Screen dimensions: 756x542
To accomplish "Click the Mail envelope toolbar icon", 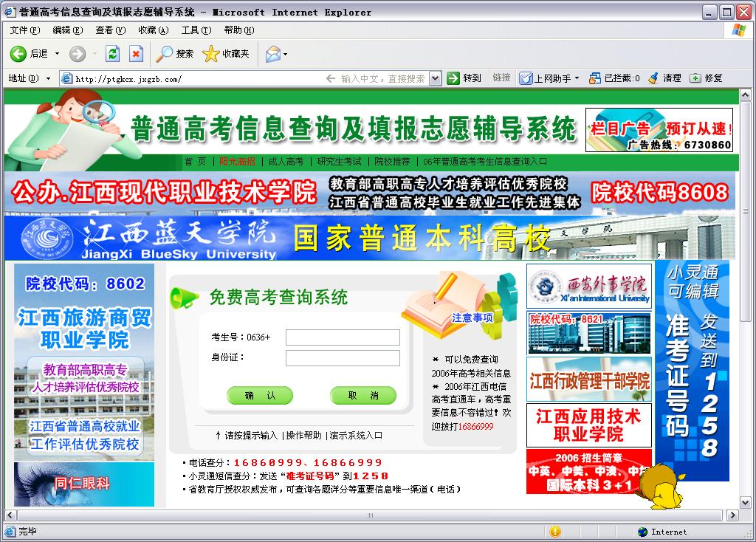I will point(272,54).
